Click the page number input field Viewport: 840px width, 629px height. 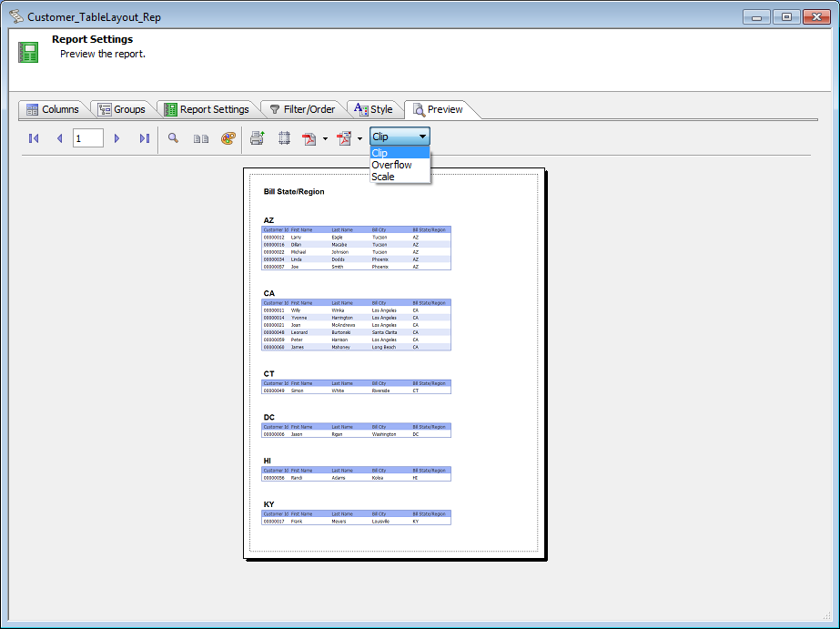click(88, 138)
